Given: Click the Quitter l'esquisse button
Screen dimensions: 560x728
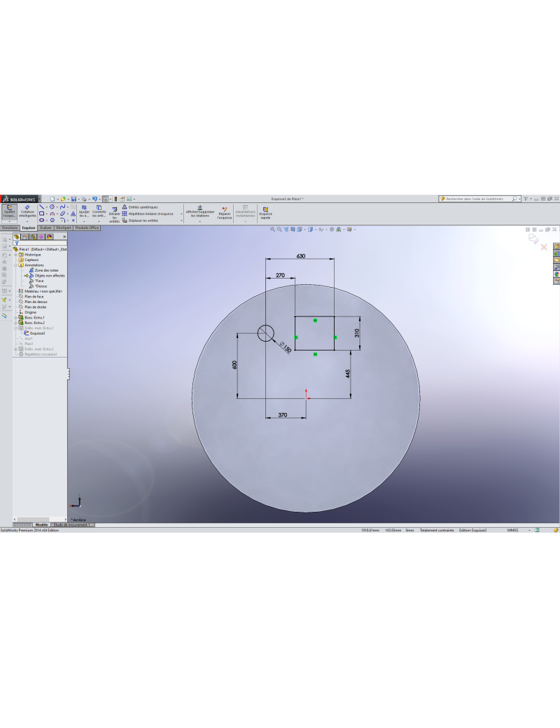Looking at the screenshot, I should (x=9, y=211).
